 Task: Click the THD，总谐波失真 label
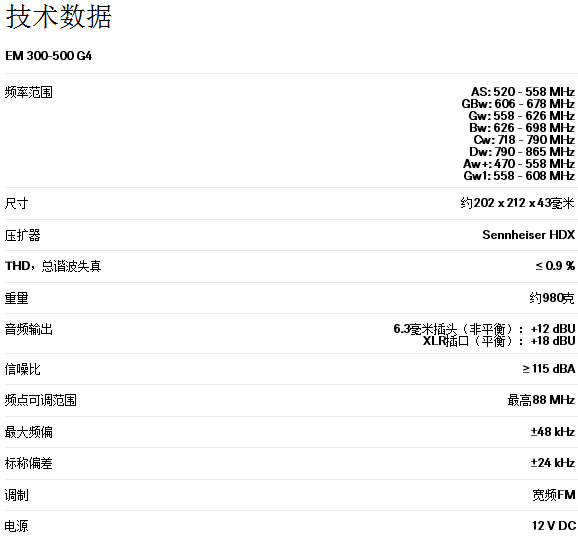(x=53, y=266)
